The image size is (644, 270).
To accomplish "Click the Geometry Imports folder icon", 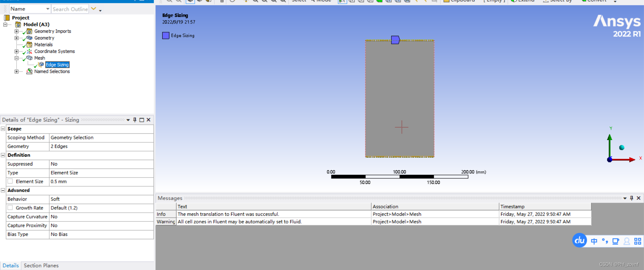I will tap(30, 31).
